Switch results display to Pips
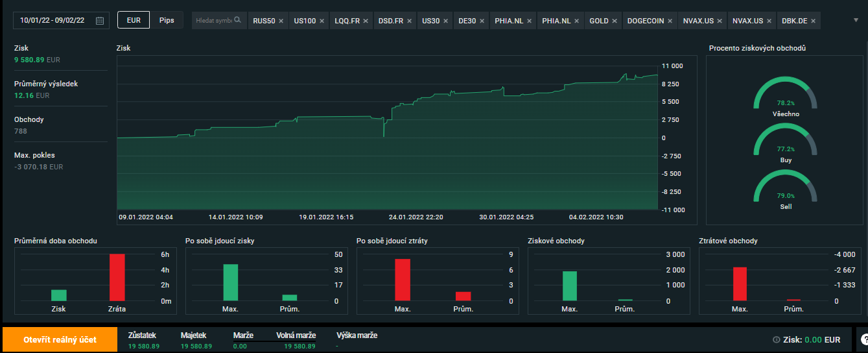Screen dimensions: 868x353 [x=167, y=20]
